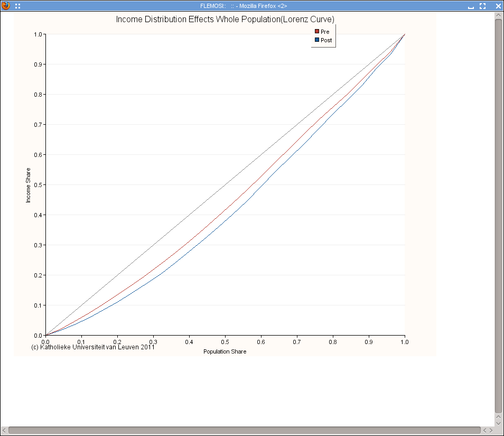Select the Post legend label

pos(326,40)
